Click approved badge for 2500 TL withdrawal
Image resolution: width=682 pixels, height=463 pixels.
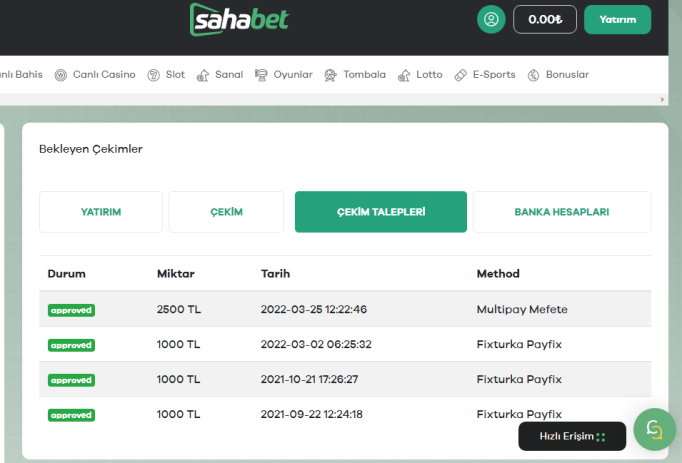click(x=71, y=310)
